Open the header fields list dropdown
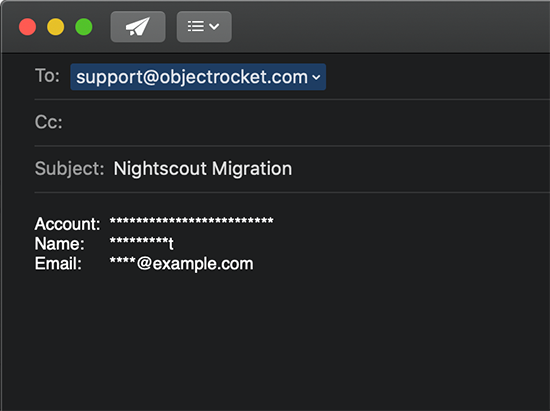 pos(204,27)
